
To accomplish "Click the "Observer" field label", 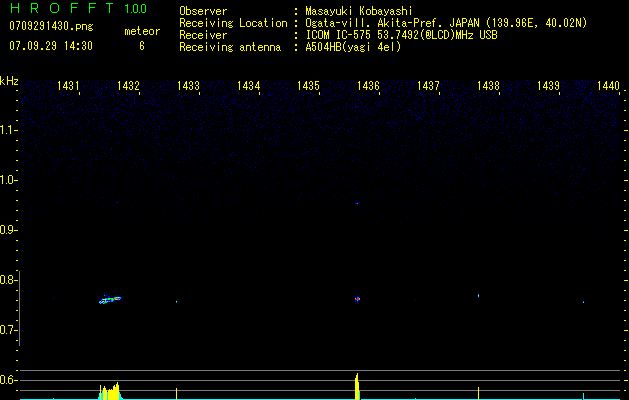I will [203, 11].
